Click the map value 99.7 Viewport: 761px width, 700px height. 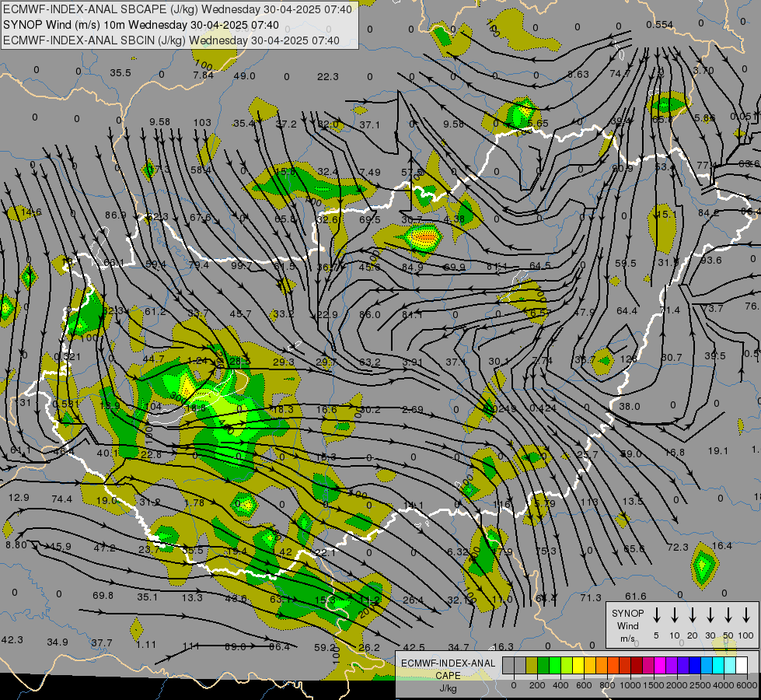point(241,265)
